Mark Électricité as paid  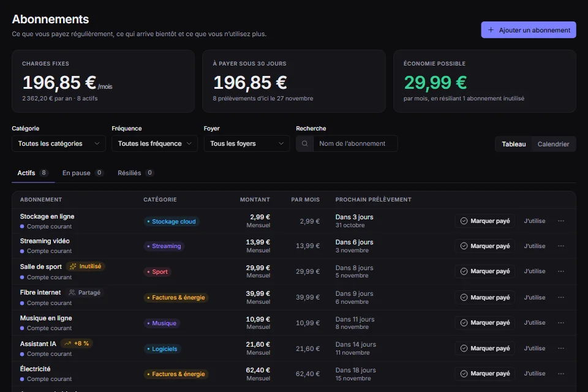[485, 374]
